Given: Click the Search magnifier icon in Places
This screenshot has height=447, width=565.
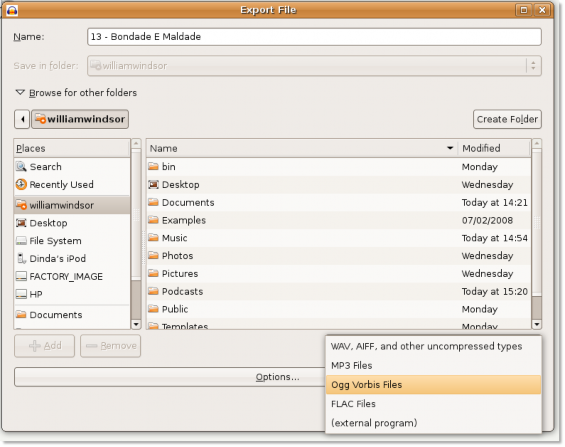Looking at the screenshot, I should pyautogui.click(x=21, y=166).
